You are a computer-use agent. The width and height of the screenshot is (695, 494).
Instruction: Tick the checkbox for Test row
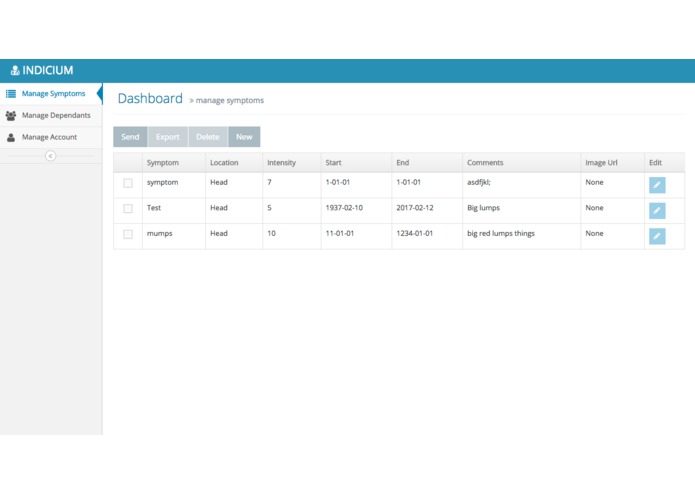point(128,208)
